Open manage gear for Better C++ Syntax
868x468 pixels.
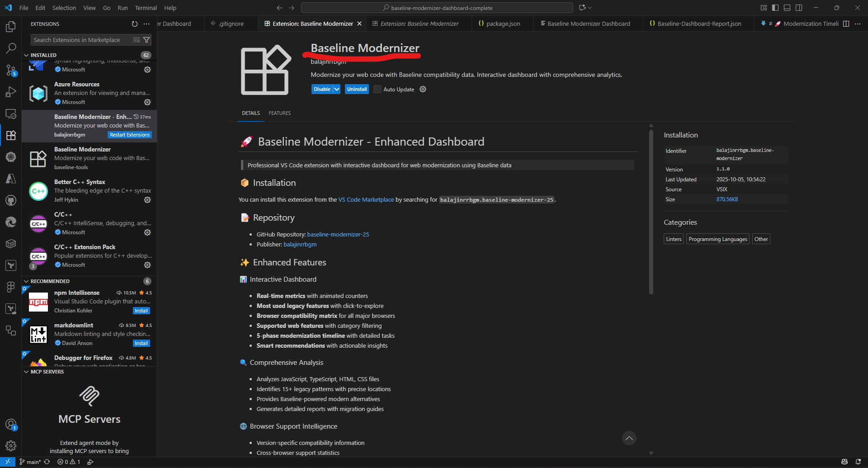coord(147,200)
